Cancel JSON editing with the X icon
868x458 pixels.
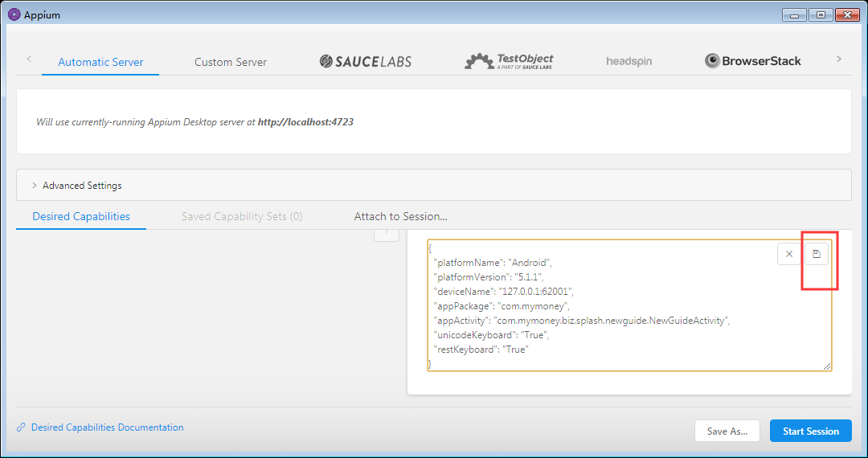(x=789, y=254)
